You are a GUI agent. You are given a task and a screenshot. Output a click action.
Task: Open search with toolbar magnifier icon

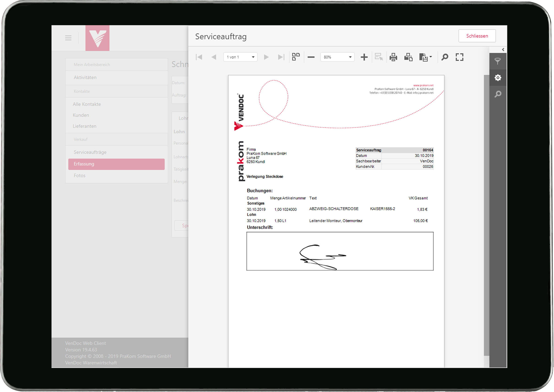point(445,57)
